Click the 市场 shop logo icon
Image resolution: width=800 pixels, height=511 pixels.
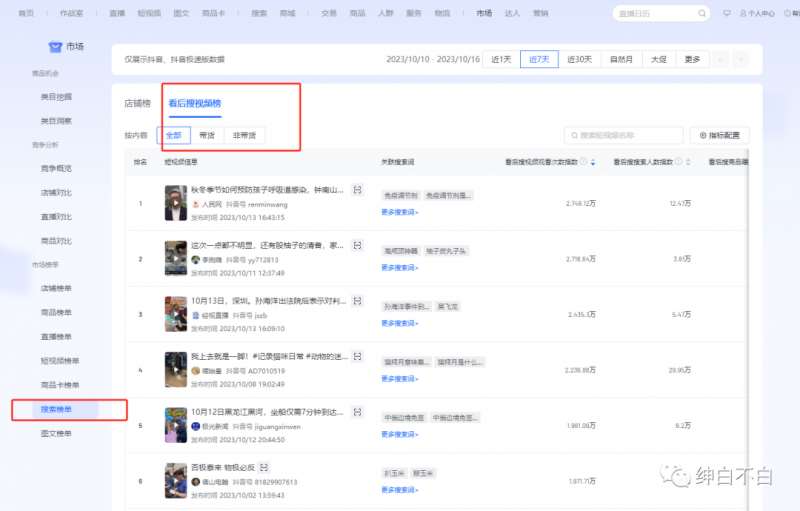point(56,47)
